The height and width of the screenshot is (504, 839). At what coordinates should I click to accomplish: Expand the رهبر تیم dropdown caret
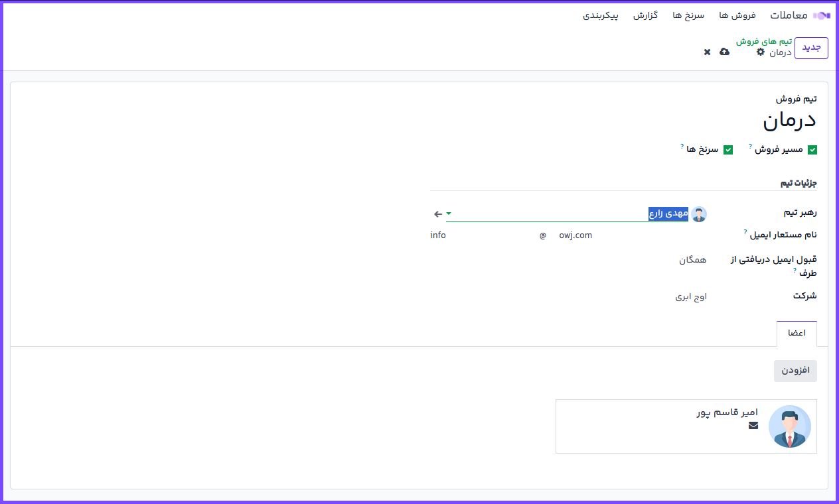[x=449, y=214]
